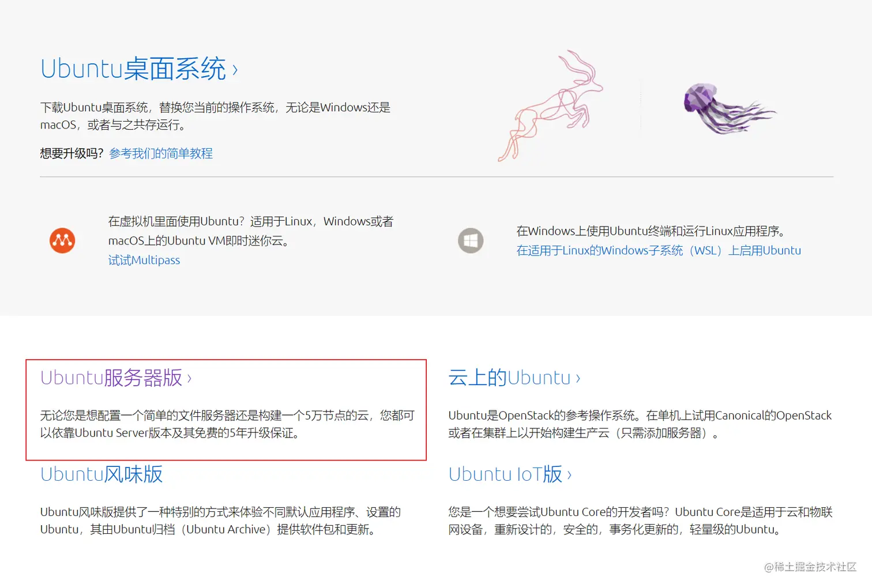Click the 参考我们的简单教程 upgrade tutorial link
872x588 pixels.
pos(161,153)
